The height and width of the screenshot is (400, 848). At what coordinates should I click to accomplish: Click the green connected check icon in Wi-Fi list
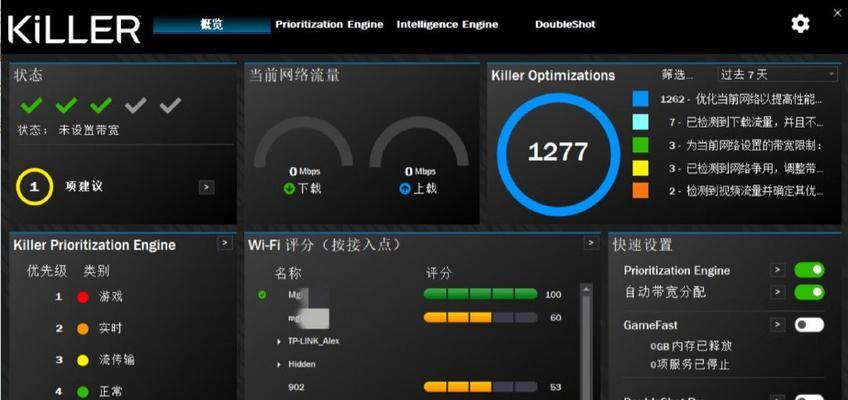(x=262, y=295)
